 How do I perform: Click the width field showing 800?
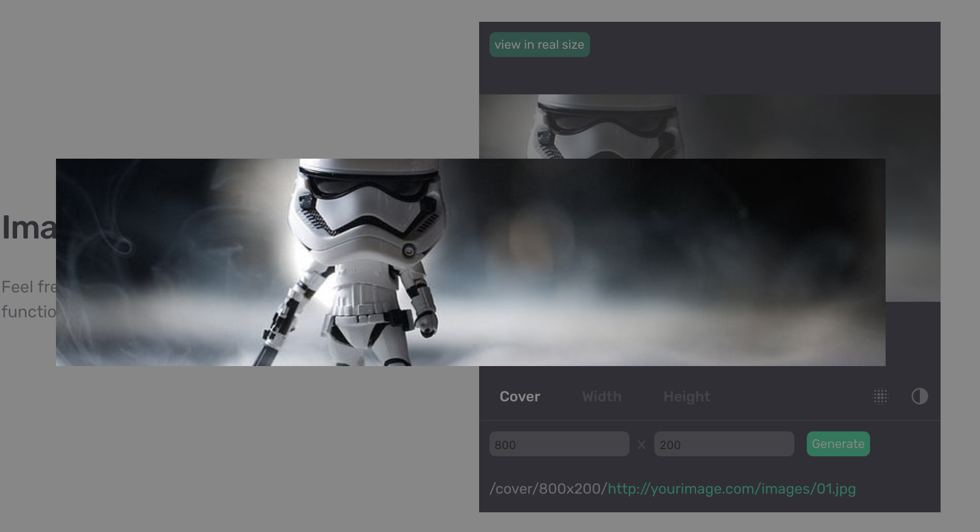coord(559,444)
